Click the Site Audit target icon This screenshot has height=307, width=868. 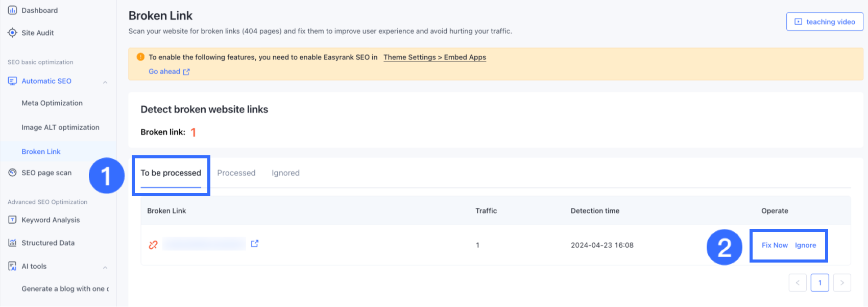[x=12, y=33]
